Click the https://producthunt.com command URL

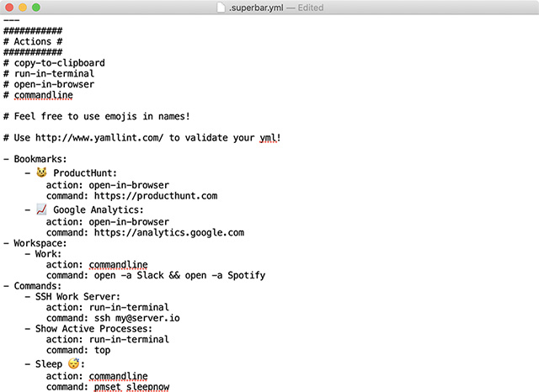click(x=156, y=196)
